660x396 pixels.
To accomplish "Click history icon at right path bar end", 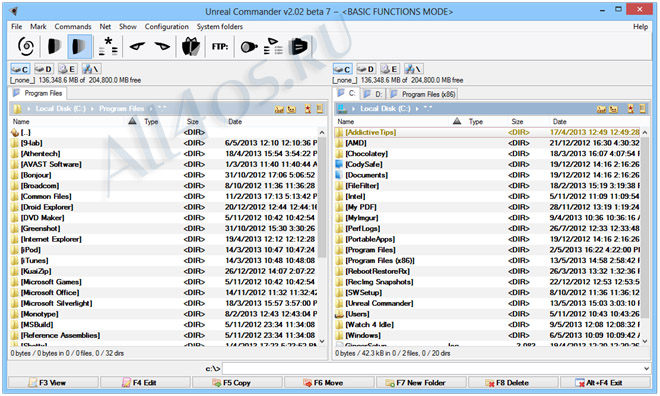I will click(642, 109).
